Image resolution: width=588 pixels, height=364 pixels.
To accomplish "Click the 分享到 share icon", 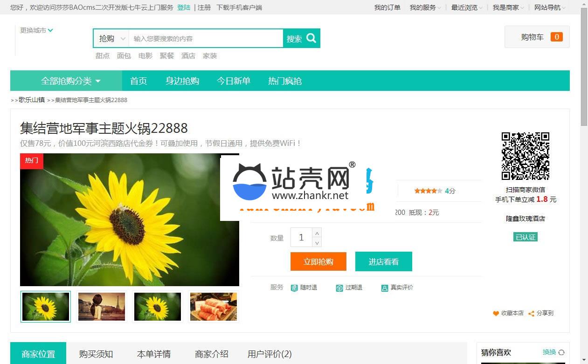I will pyautogui.click(x=531, y=314).
